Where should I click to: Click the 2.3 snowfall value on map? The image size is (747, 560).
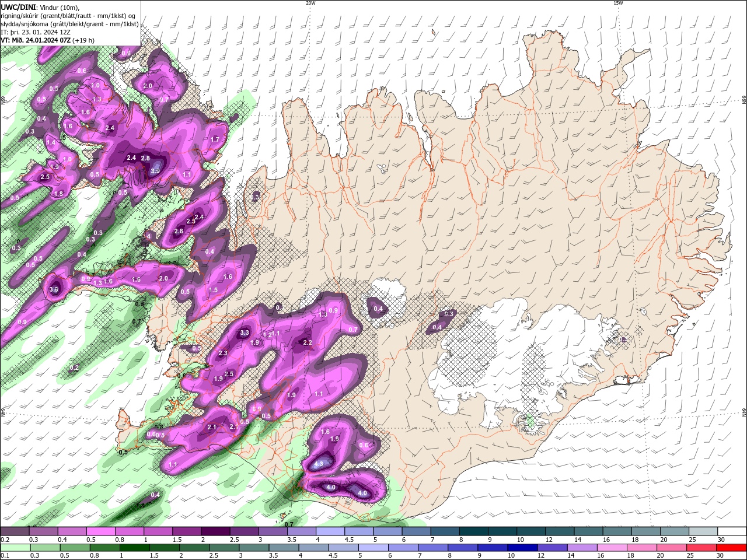click(222, 353)
